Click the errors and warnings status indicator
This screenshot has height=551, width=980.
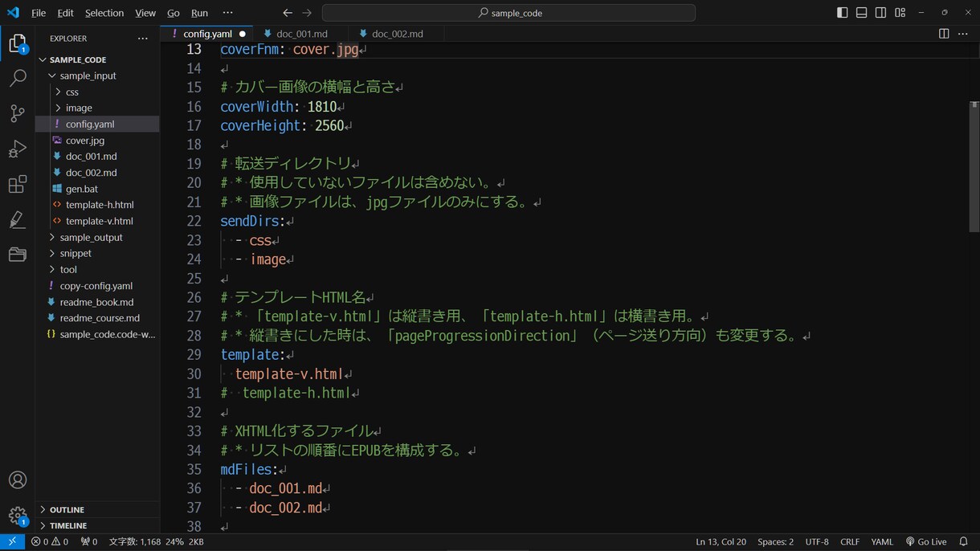(x=50, y=542)
